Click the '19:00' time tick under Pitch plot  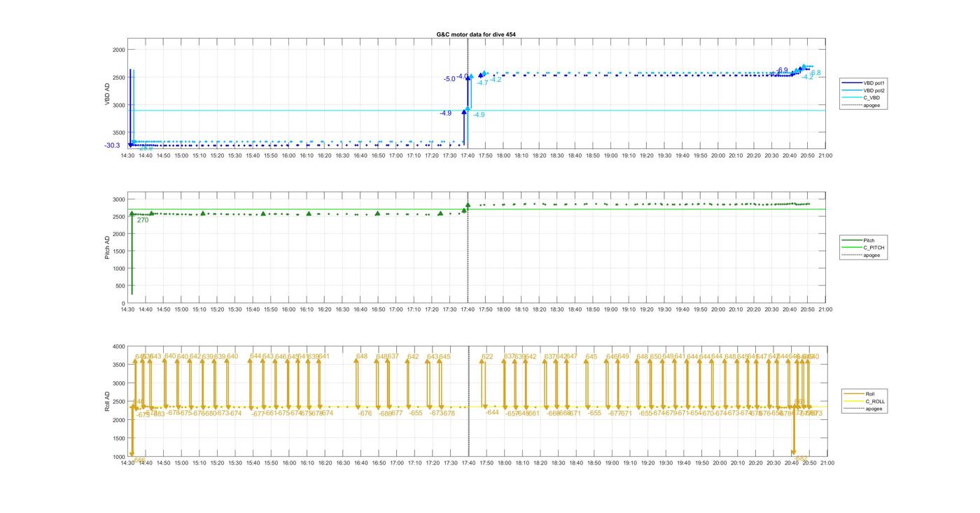(611, 309)
